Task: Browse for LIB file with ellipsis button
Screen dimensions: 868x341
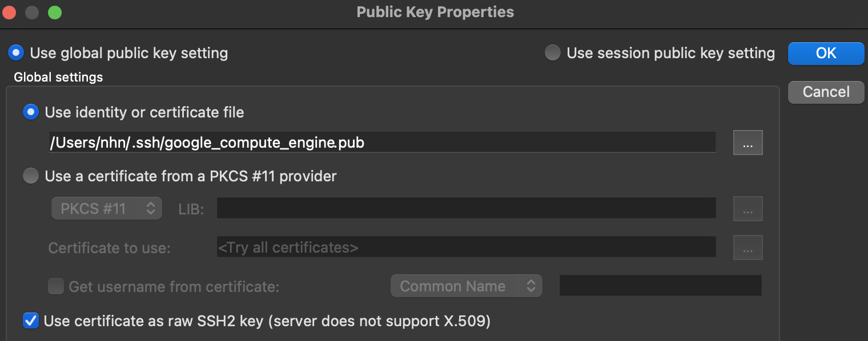Action: [748, 209]
